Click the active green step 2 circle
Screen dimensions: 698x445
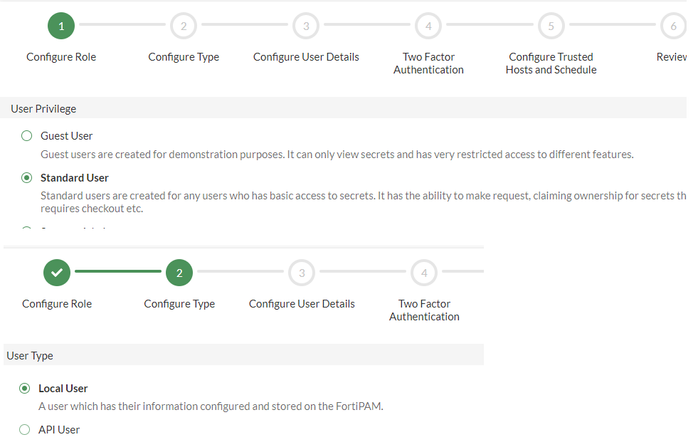(x=179, y=272)
